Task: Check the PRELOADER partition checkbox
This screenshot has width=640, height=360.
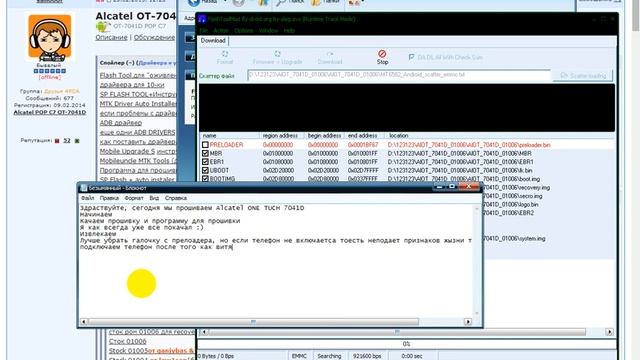Action: (x=205, y=145)
